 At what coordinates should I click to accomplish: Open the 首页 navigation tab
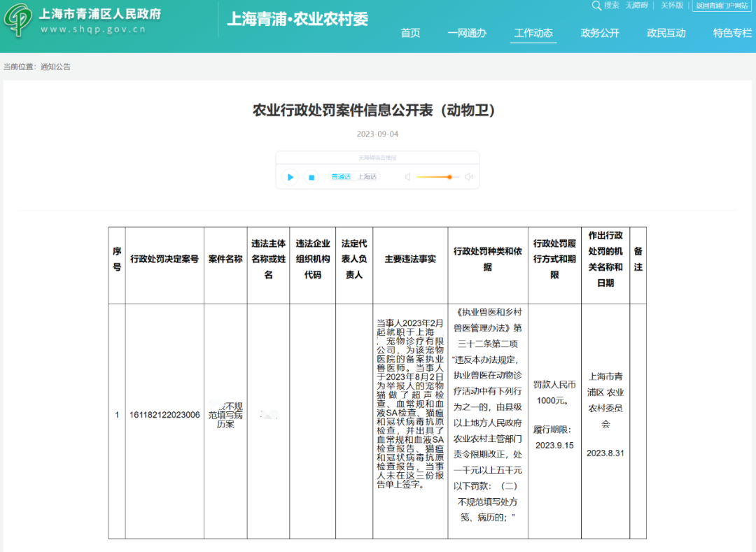[x=410, y=33]
